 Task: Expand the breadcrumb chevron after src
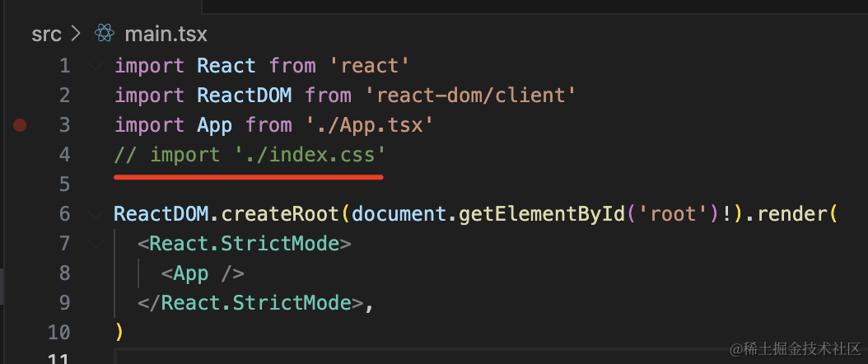click(75, 35)
